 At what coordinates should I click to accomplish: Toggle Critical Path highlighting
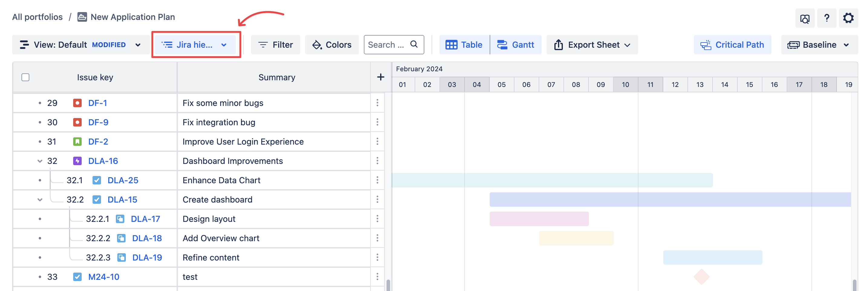click(732, 45)
